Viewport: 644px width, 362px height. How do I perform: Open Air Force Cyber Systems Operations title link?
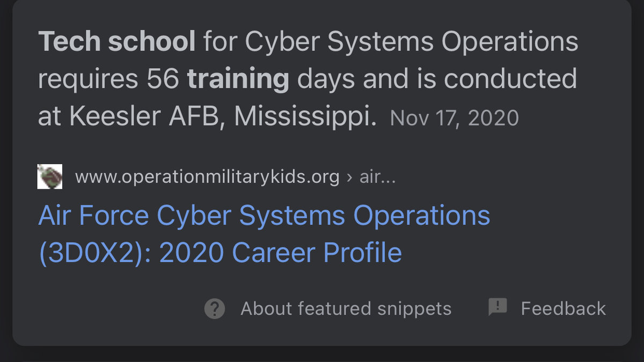click(264, 216)
